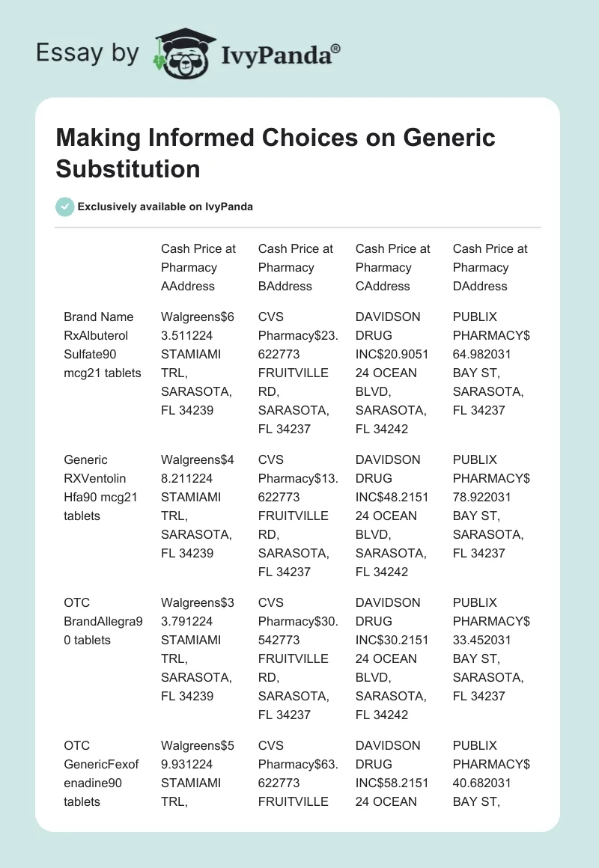Click Davidson Drug cell in the Allegra row
This screenshot has height=868, width=599.
393,658
